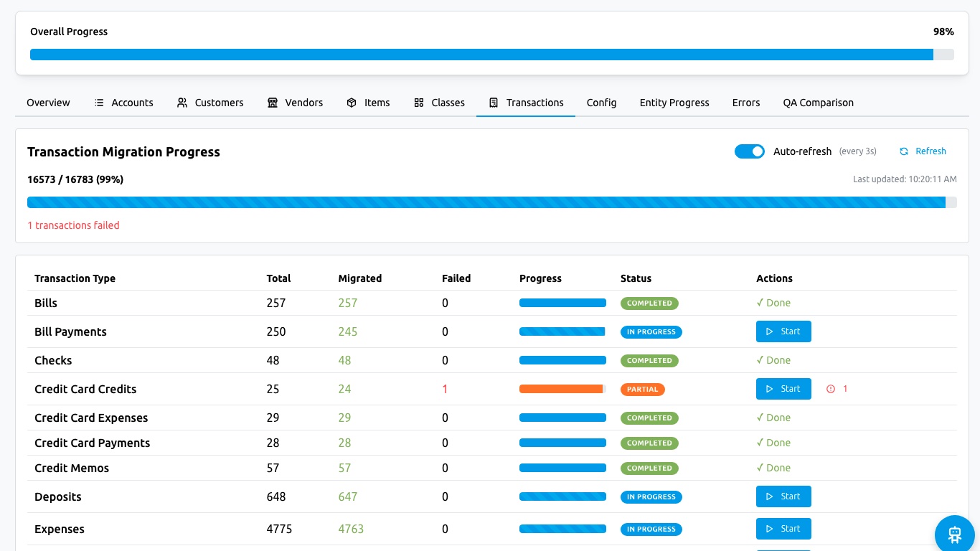The image size is (980, 551).
Task: Open the chatbot assistant bubble
Action: point(954,534)
